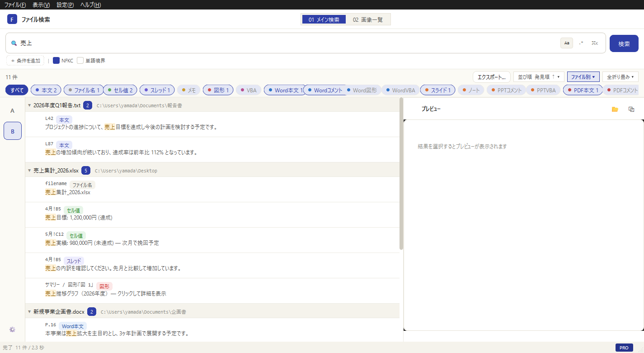Image resolution: width=644 pixels, height=353 pixels.
Task: Toggle the スレッド 1 filter chip
Action: coord(157,90)
